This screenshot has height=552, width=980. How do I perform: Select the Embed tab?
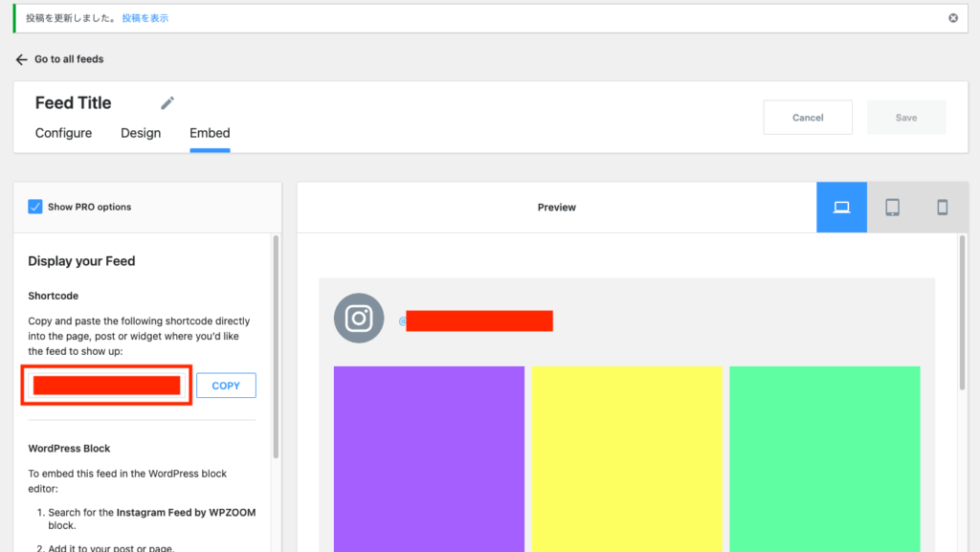pos(210,133)
